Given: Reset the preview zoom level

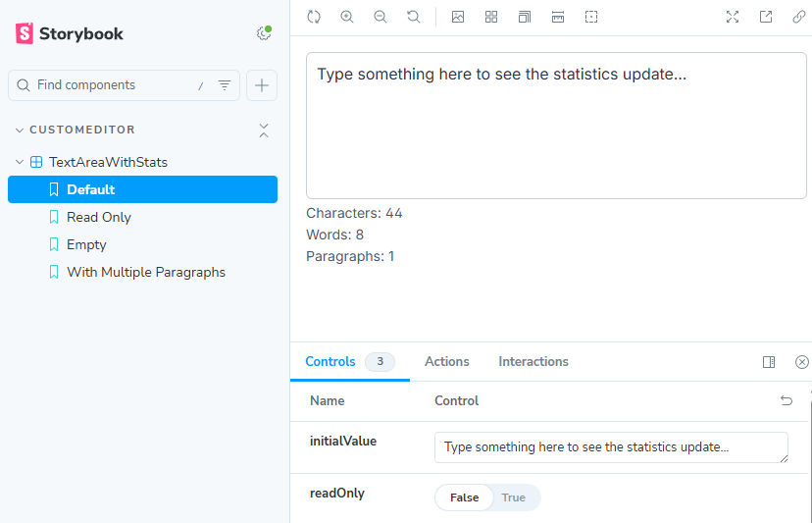Looking at the screenshot, I should (x=414, y=17).
